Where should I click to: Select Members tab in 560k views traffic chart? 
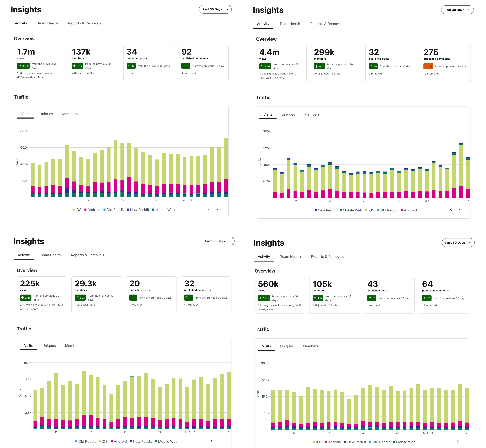click(x=310, y=346)
